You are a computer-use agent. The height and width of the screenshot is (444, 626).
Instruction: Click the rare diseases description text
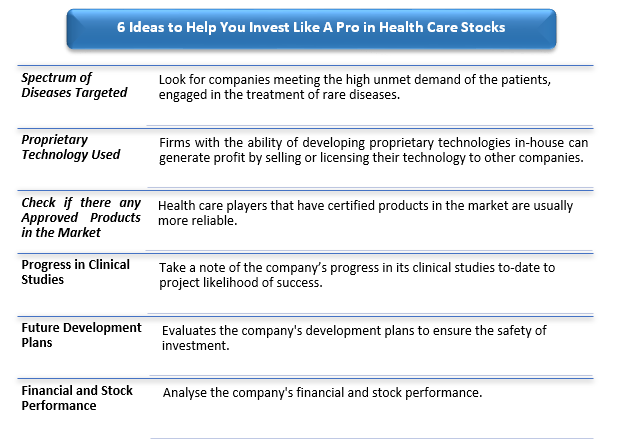[355, 87]
